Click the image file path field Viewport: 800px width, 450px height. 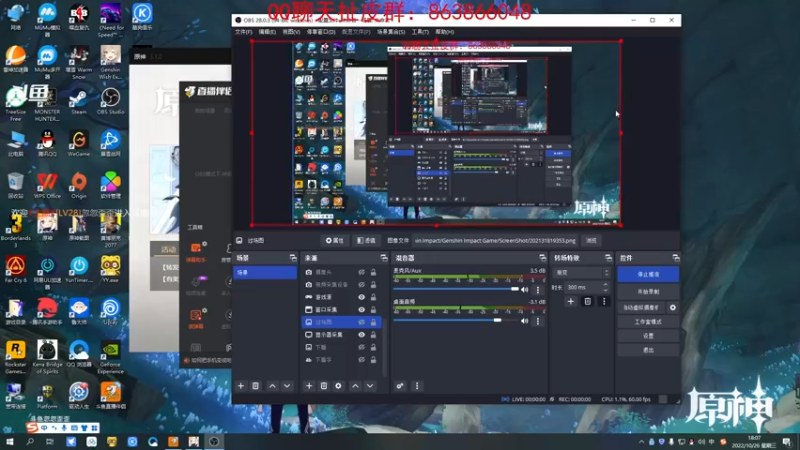point(495,240)
